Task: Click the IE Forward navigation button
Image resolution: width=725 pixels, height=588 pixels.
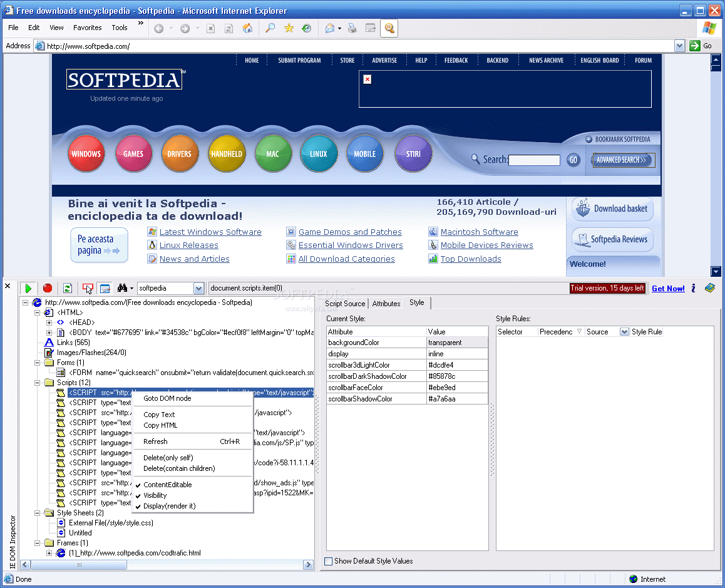Action: [x=185, y=29]
